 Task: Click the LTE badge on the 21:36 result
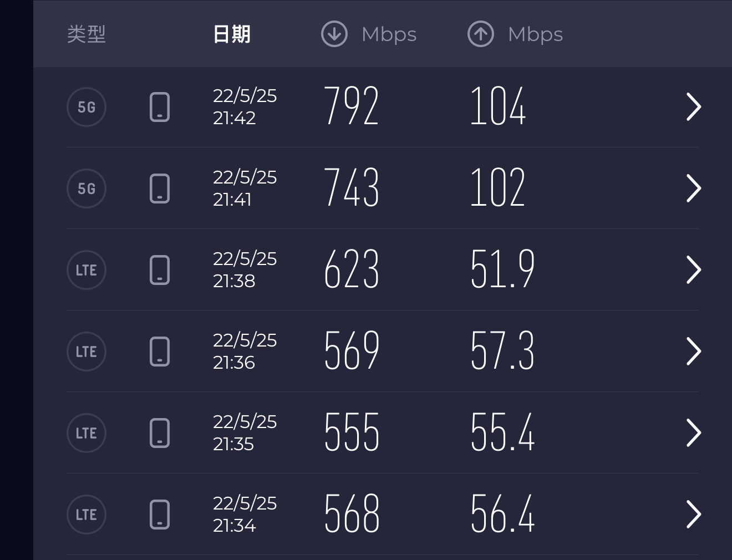(87, 352)
